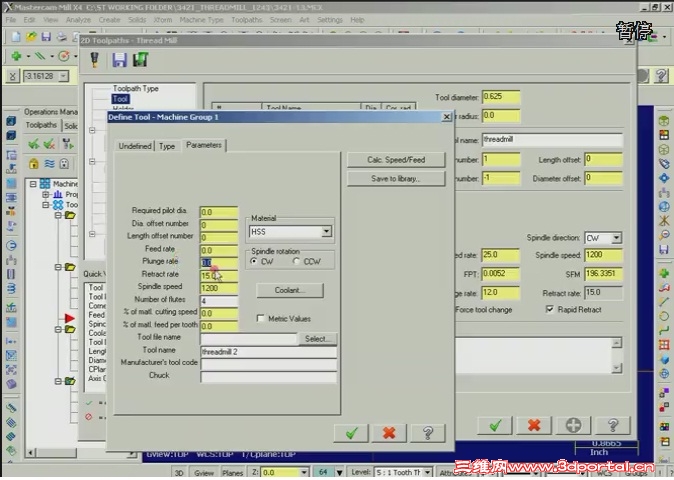Click the toggle toolpath display waves icon
The height and width of the screenshot is (480, 674).
pos(49,163)
